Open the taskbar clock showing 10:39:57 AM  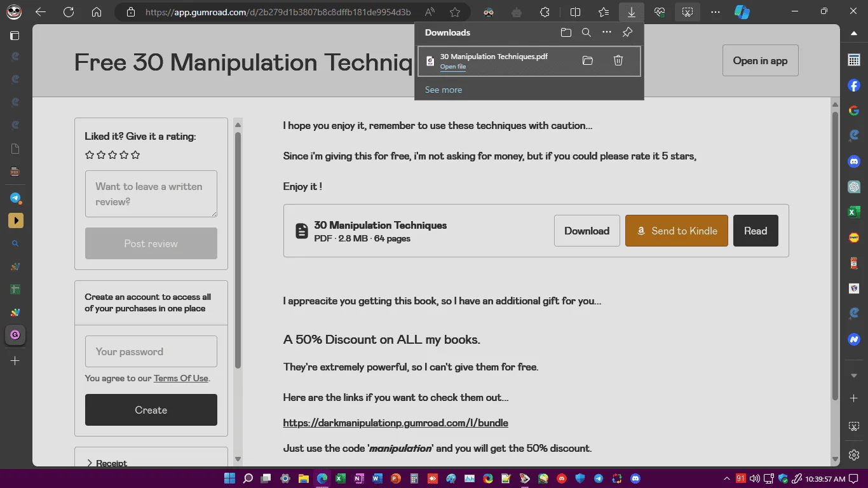click(824, 478)
